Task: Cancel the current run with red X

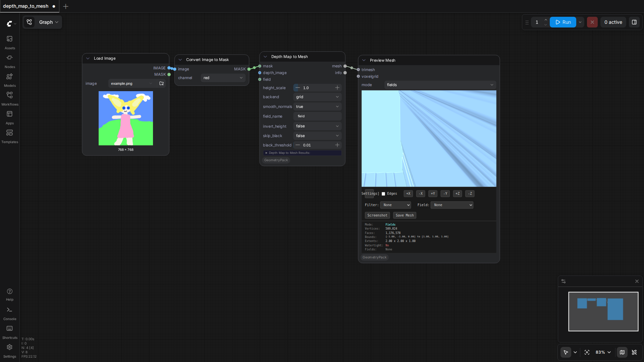Action: [592, 22]
